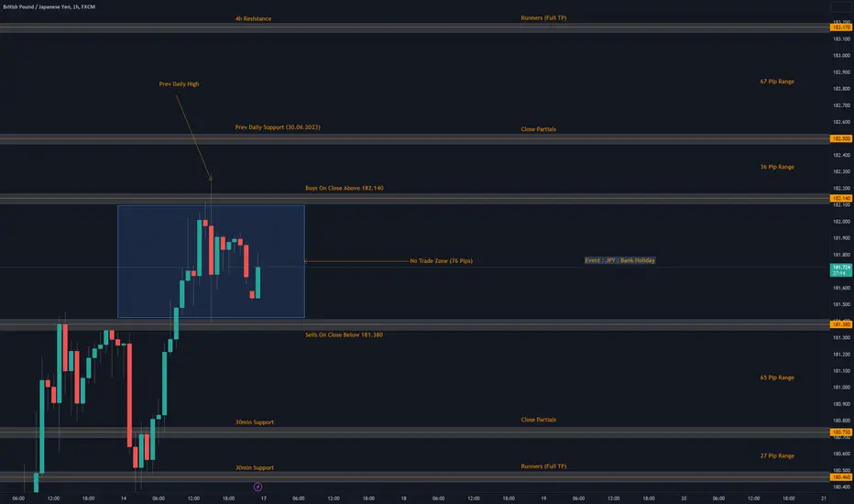Click the 180.730 price tag

(841, 433)
